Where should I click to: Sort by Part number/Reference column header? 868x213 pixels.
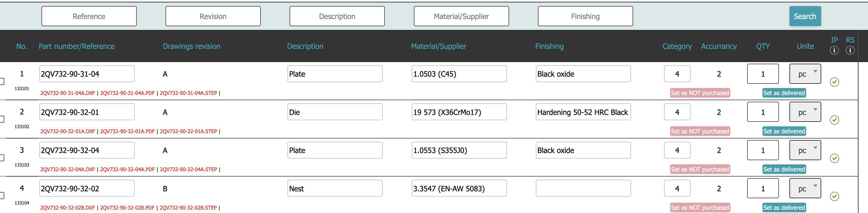point(76,47)
